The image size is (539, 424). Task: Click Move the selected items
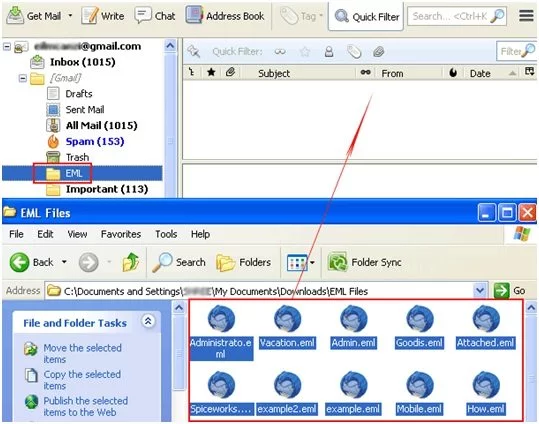(x=82, y=354)
